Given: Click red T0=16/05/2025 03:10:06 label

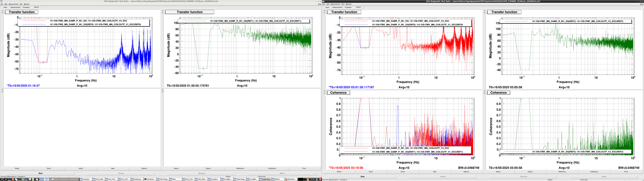Looking at the screenshot, I should [346, 168].
